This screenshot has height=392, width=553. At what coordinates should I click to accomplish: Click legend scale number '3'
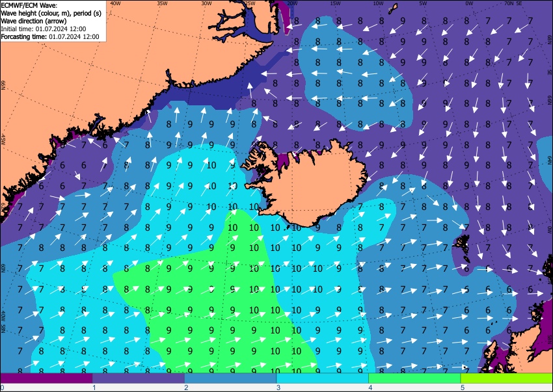278,387
